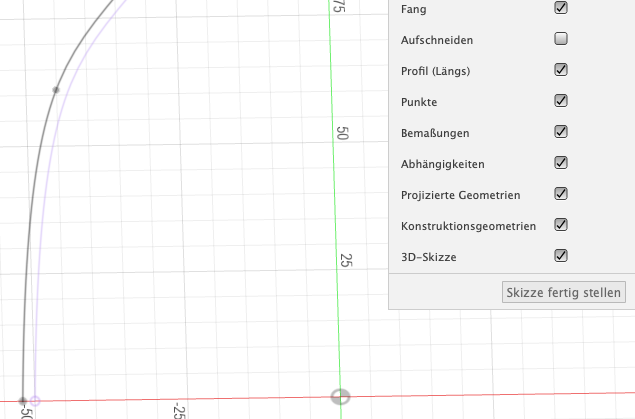This screenshot has width=635, height=419.
Task: Select the green vertical axis line
Action: 336,200
